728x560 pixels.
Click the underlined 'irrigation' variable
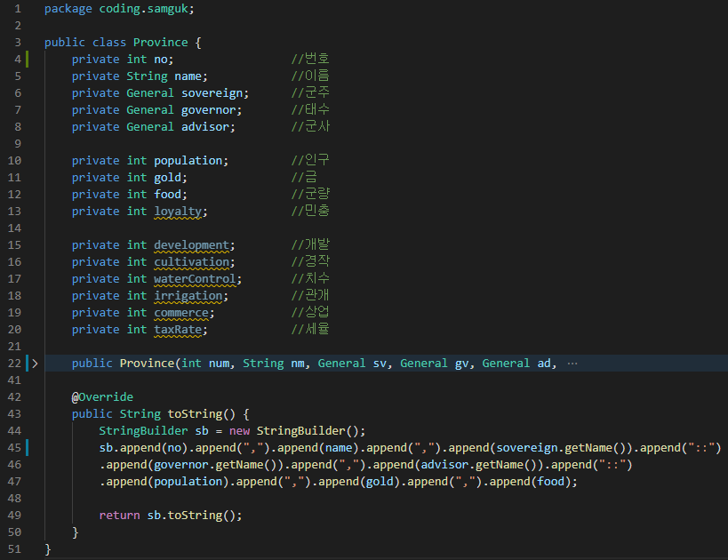[188, 296]
